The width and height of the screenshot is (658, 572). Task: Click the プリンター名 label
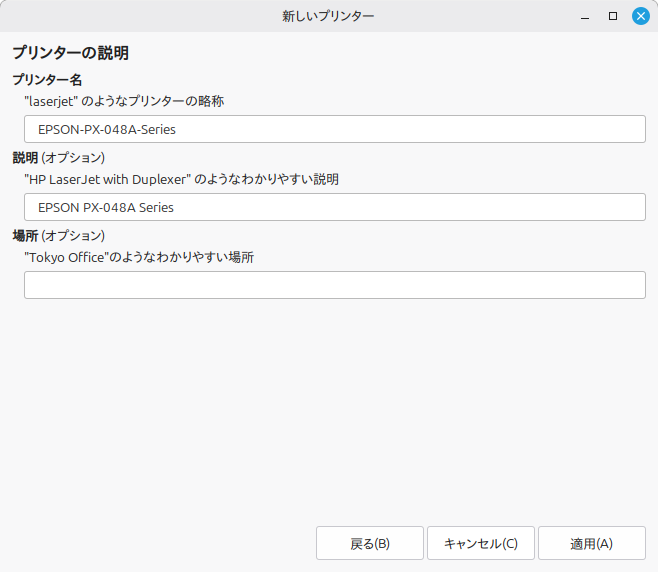click(x=47, y=80)
